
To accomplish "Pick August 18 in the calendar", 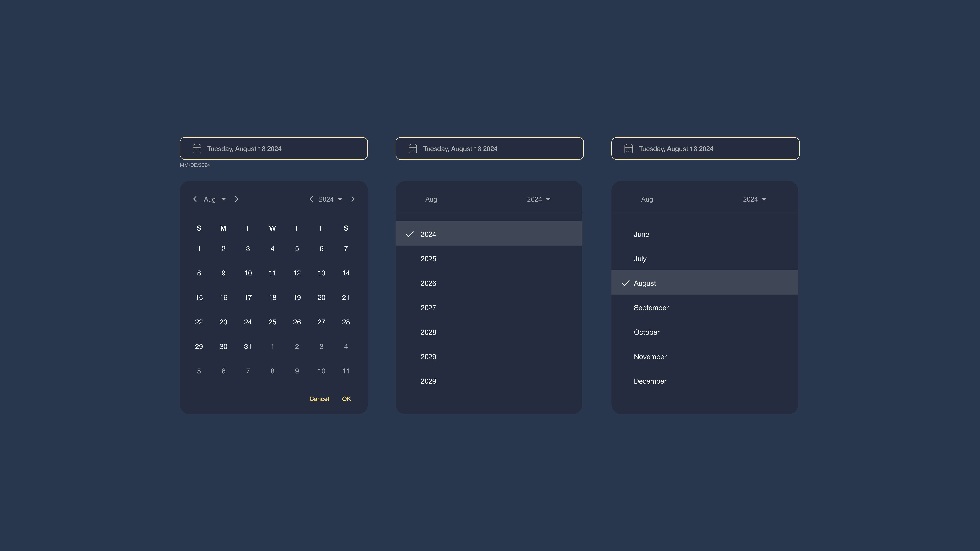I will [x=272, y=297].
